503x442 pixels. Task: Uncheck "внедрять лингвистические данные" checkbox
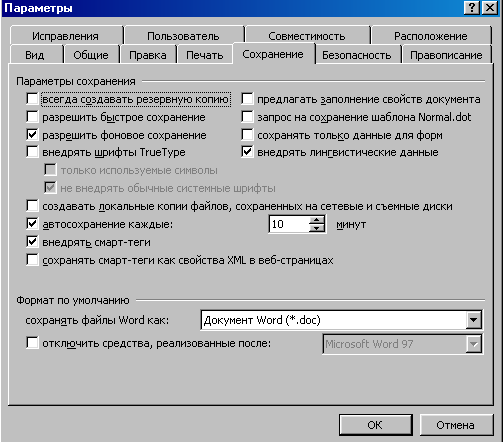coord(247,152)
